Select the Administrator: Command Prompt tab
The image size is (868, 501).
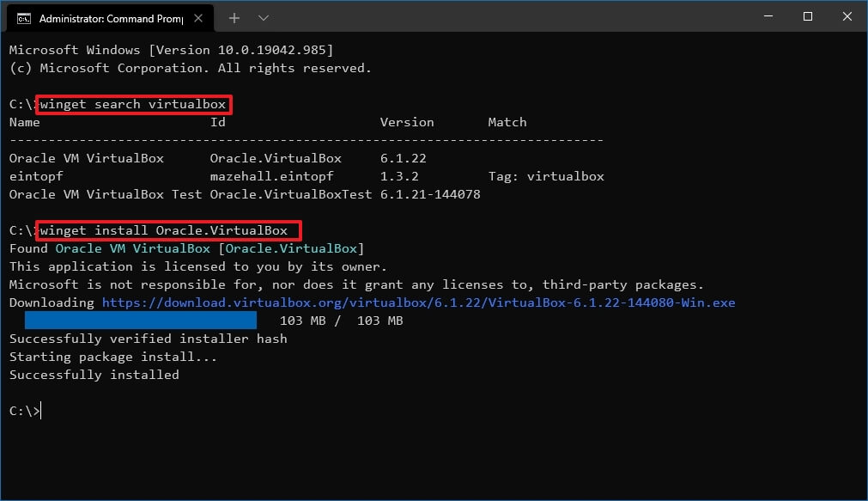pos(112,17)
